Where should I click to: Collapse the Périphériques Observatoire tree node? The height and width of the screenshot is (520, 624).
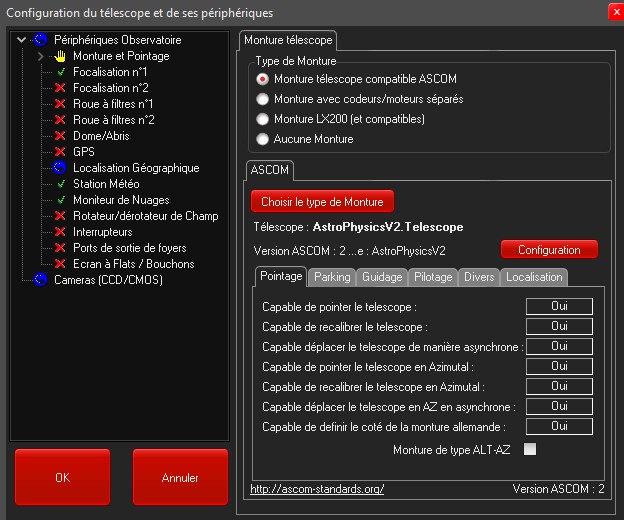[x=23, y=40]
